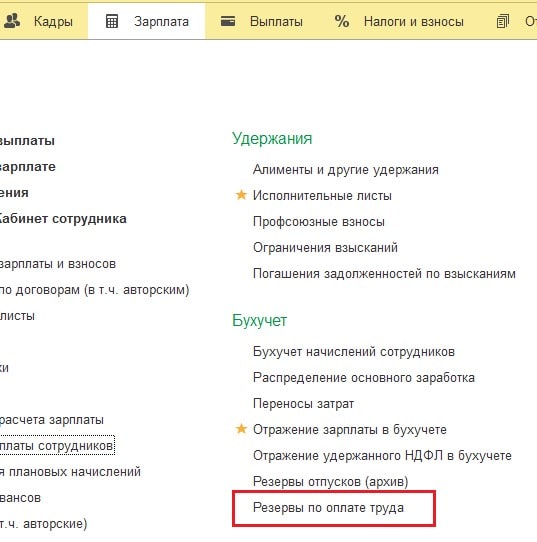This screenshot has height=542, width=537.
Task: Toggle the star beside Отражение зарплаты в бухучете
Action: point(241,429)
